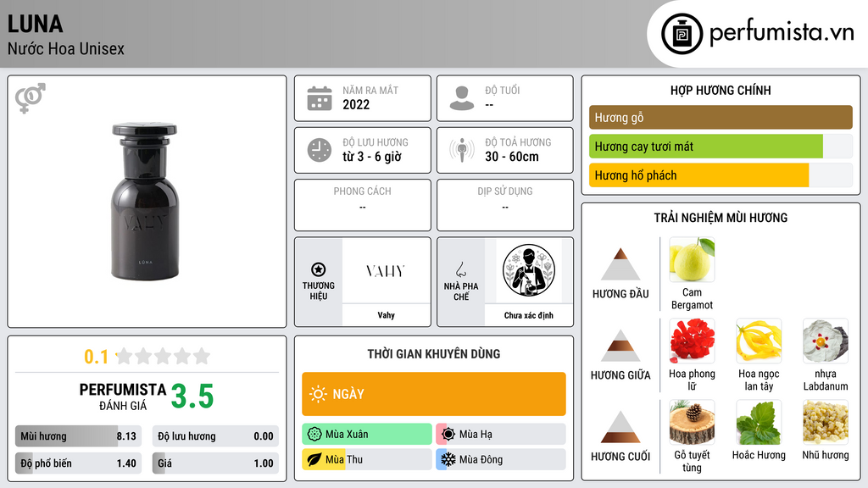Viewport: 868px width, 488px height.
Task: Click the Thời gian khuyên dùng heading
Action: coord(434,353)
